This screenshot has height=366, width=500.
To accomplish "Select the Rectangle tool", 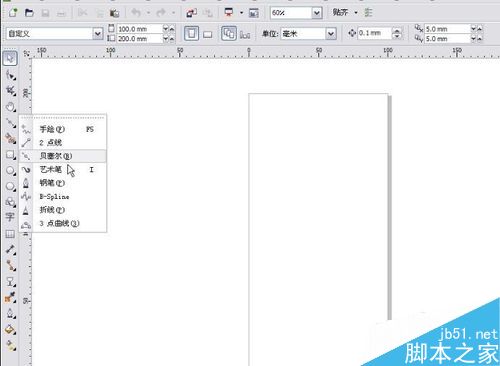I will pos(10,155).
